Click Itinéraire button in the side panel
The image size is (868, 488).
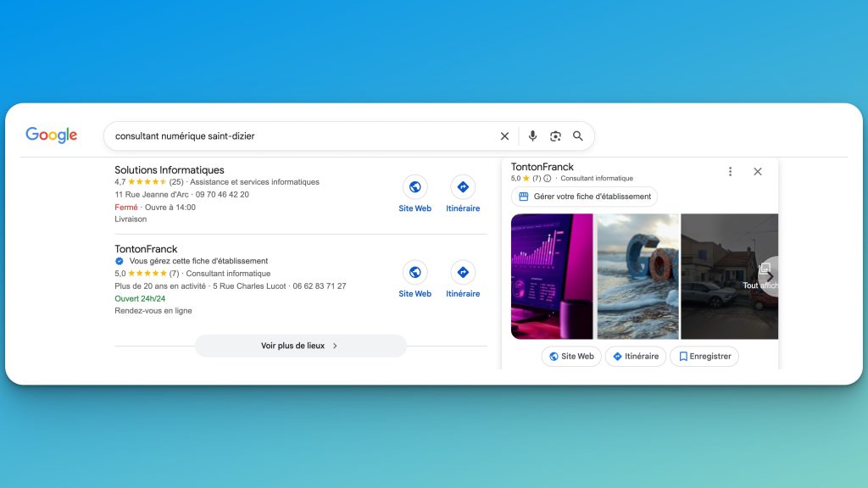point(636,357)
